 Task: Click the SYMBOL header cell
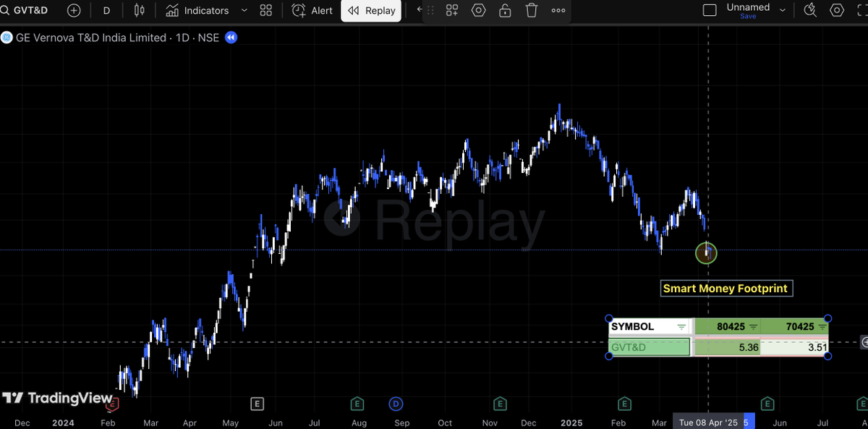(x=650, y=327)
